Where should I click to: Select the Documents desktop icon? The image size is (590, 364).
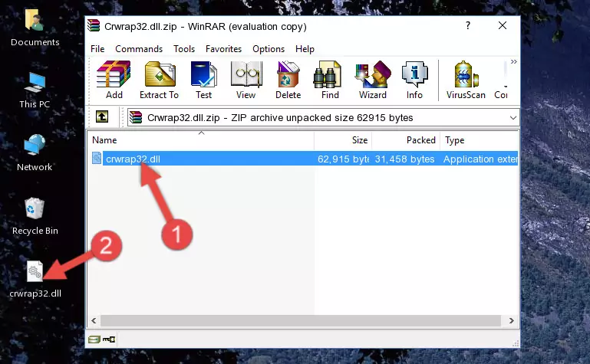[35, 28]
